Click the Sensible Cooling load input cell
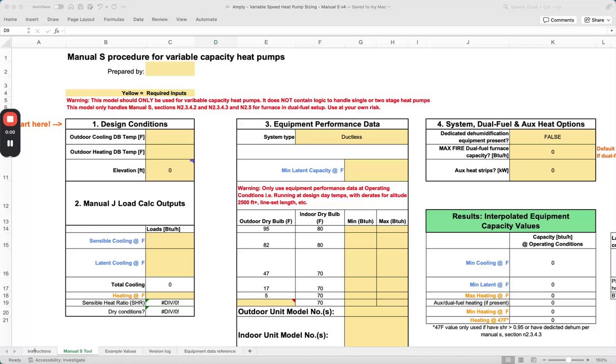 point(170,240)
